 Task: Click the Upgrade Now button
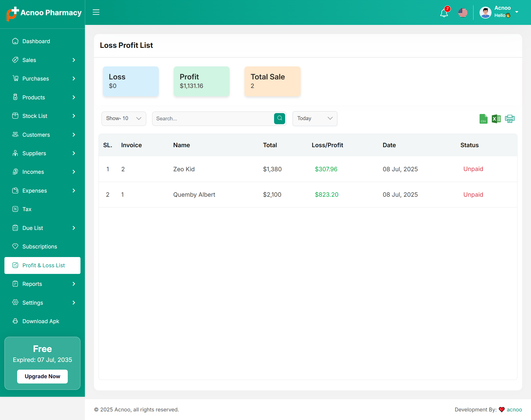coord(42,376)
